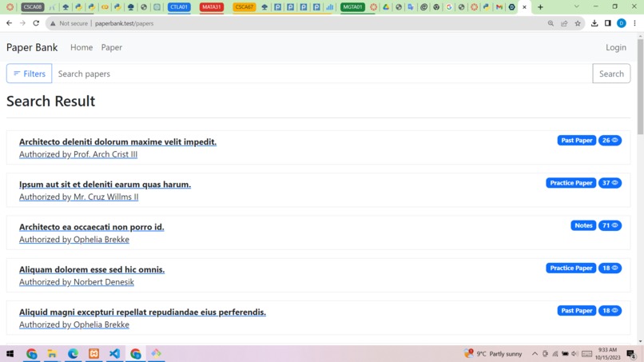Submit query with the Search button

click(x=611, y=74)
